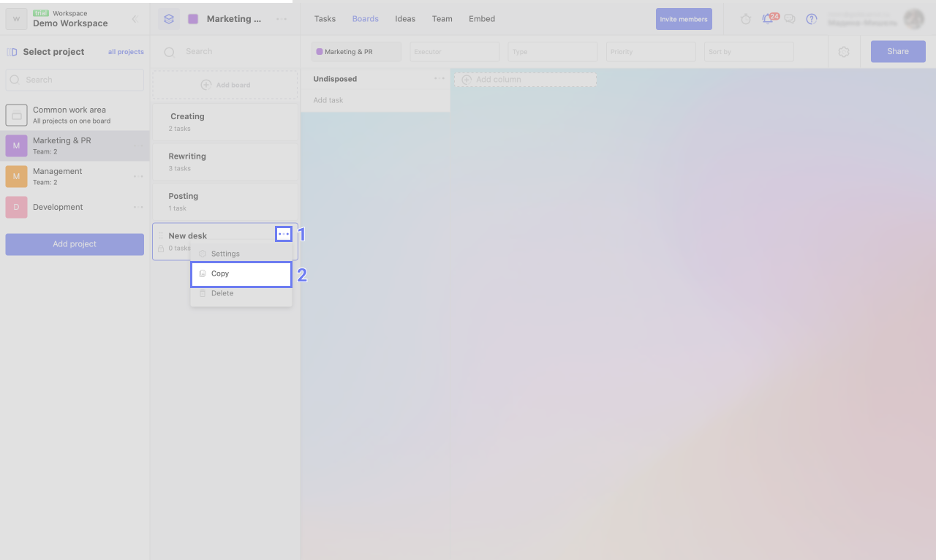Click the layers icon beside Marketing title
The image size is (936, 560).
(169, 19)
